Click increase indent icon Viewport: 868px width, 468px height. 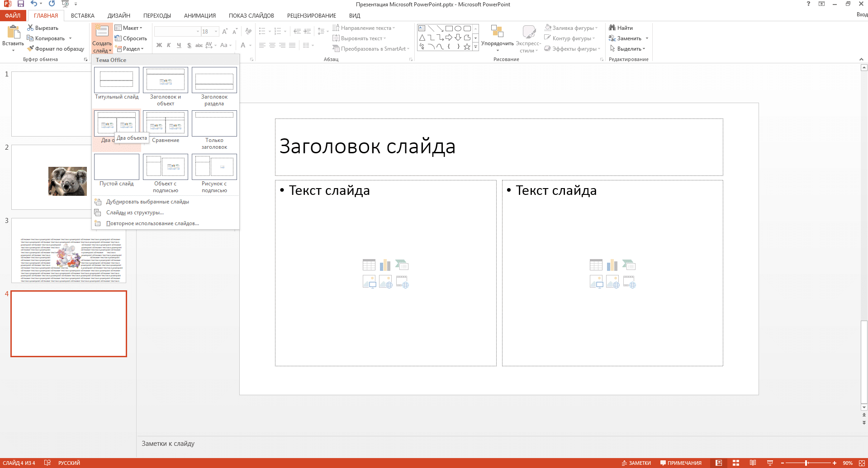point(307,32)
